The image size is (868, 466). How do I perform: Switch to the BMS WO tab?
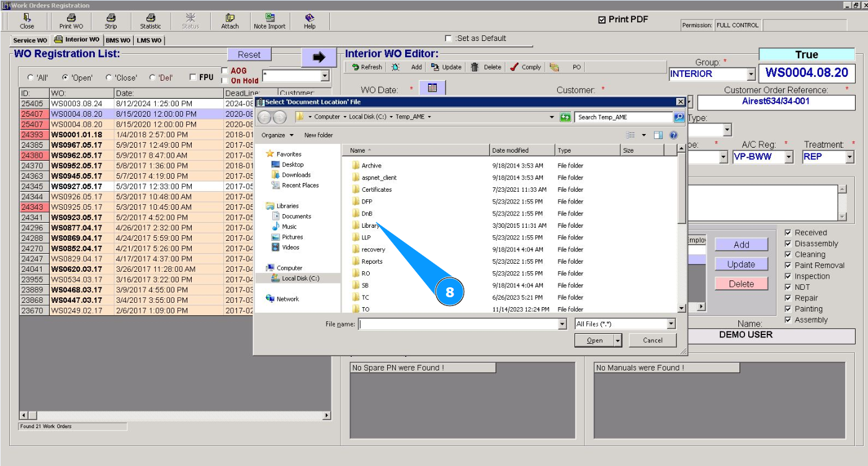(118, 40)
